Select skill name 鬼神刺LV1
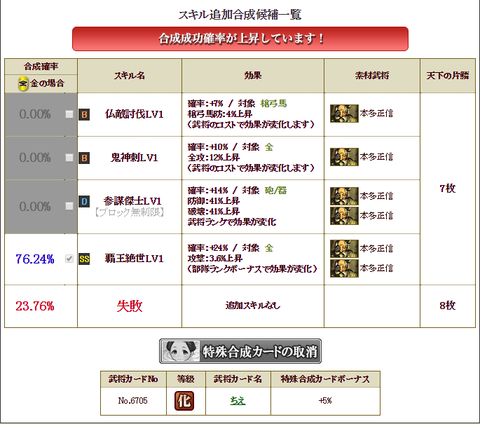480x424 pixels. (134, 157)
